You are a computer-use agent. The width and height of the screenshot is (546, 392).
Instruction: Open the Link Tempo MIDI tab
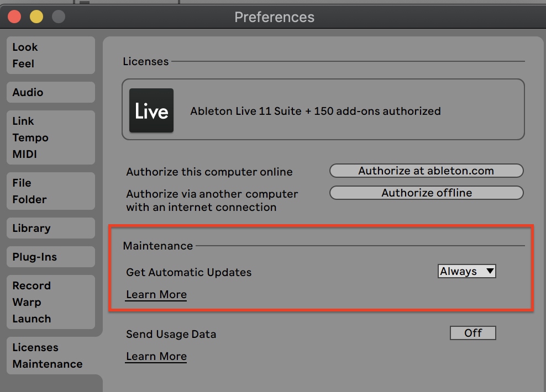click(x=51, y=137)
